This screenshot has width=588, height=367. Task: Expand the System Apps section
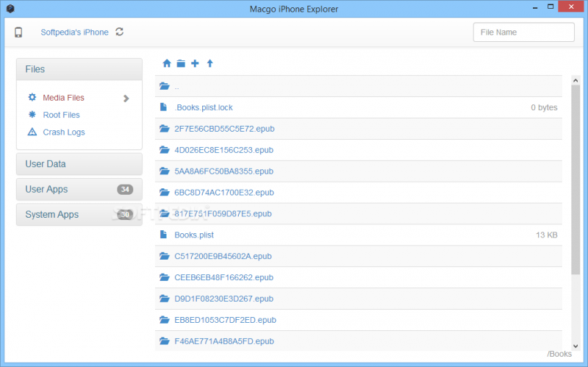click(x=79, y=215)
